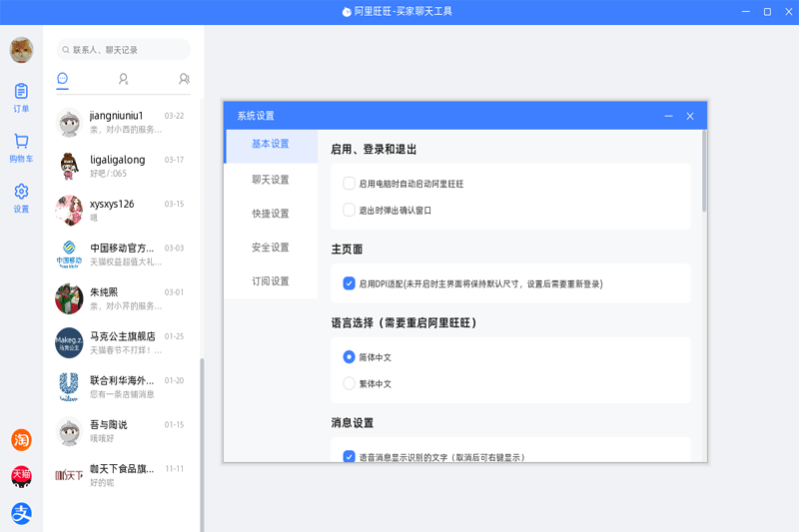Open chat with jiangniuniu1
Image resolution: width=799 pixels, height=532 pixels.
coord(122,122)
